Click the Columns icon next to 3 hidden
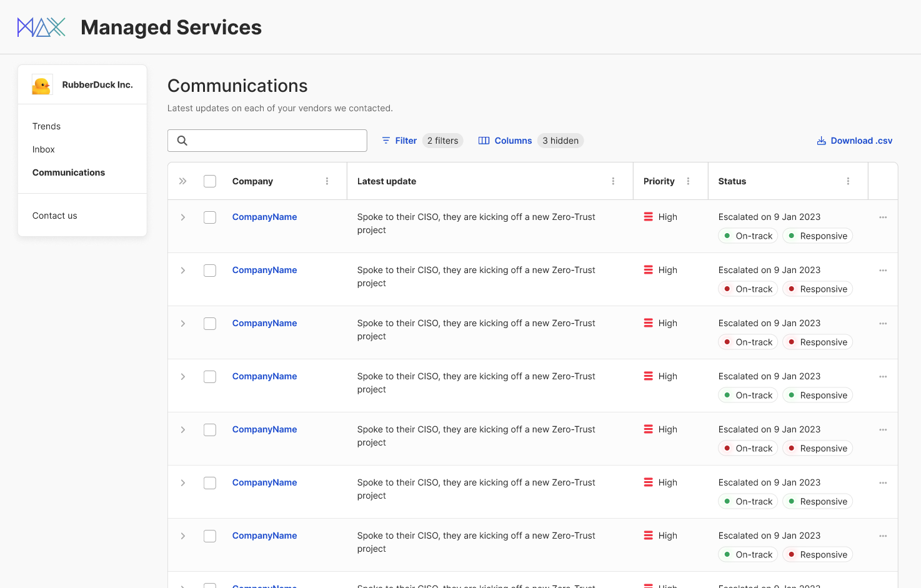921x588 pixels. point(484,141)
